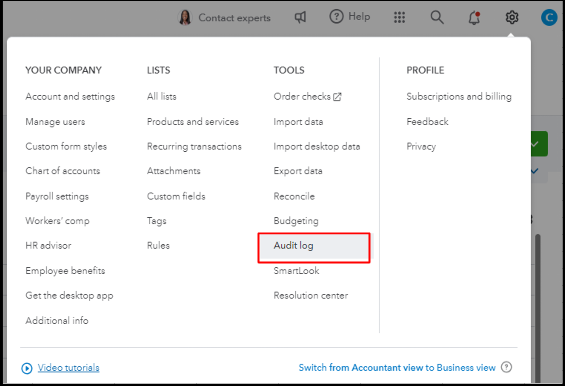The width and height of the screenshot is (565, 386).
Task: Open Privacy option
Action: coord(421,147)
